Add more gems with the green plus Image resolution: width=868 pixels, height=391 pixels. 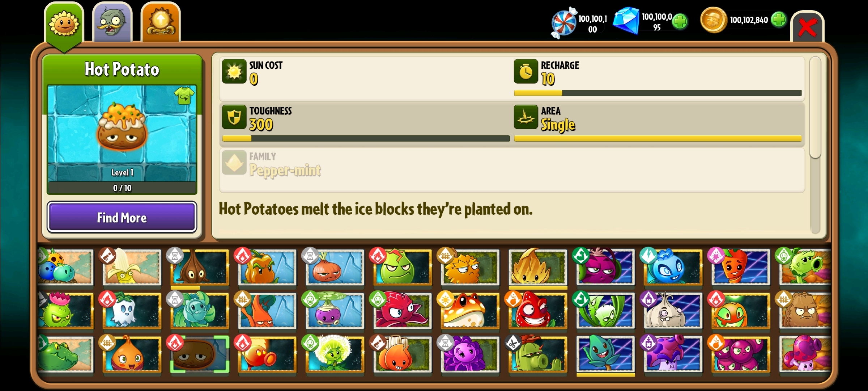[x=680, y=21]
